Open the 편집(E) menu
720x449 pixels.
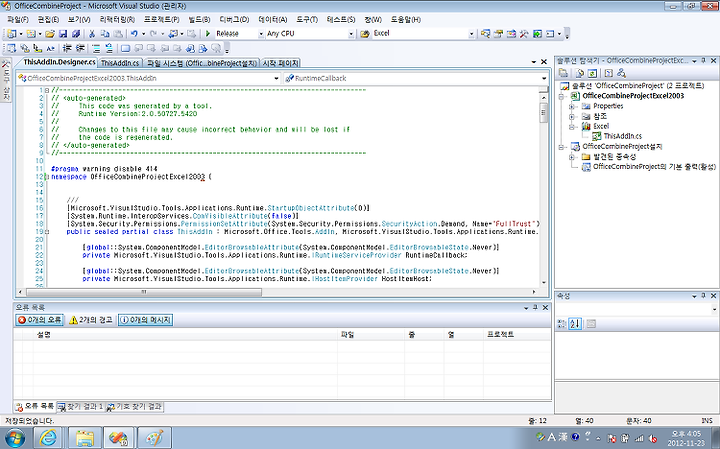tap(48, 20)
